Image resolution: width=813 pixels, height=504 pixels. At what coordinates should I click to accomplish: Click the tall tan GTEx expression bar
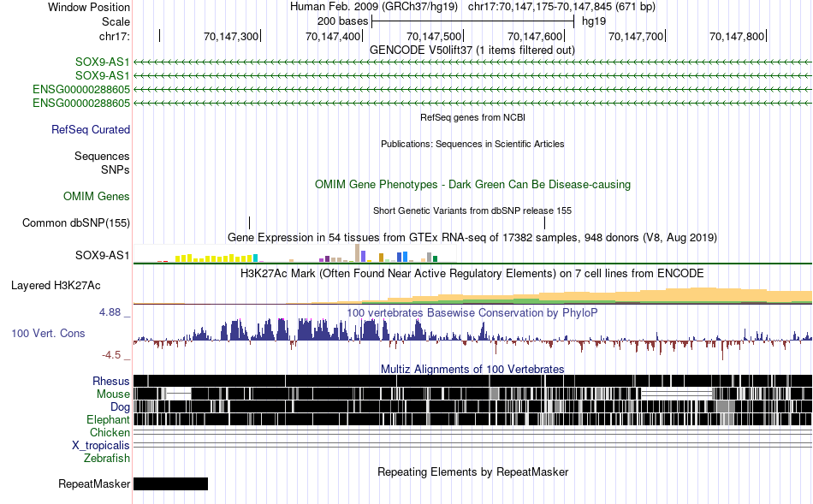click(357, 253)
